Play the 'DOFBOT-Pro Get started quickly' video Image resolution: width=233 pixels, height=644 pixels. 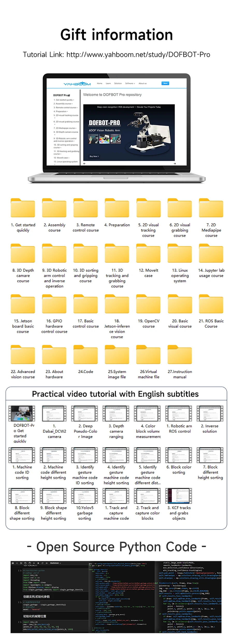point(22,413)
